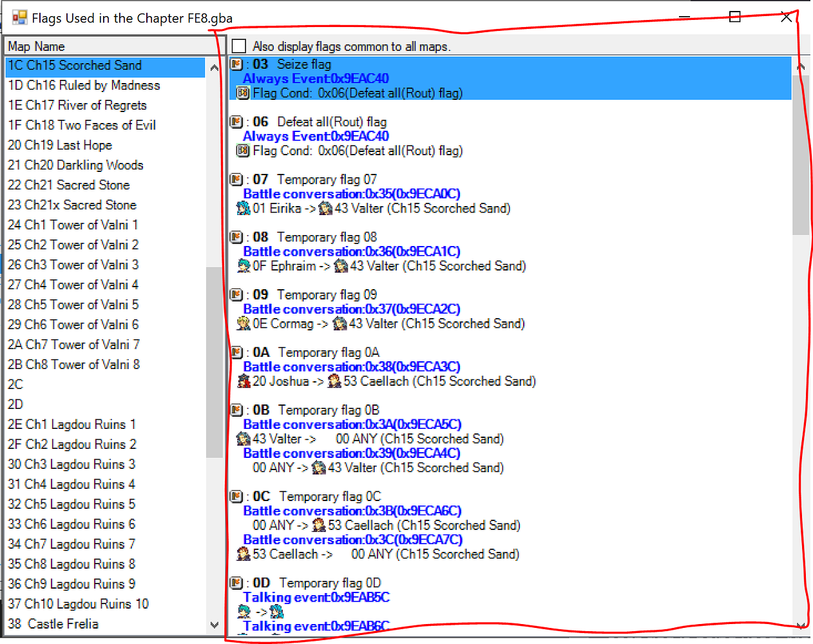Screen dimensions: 813x644
Task: Open Battle conversation:0x3C(0x9ECA7C)
Action: (x=352, y=539)
